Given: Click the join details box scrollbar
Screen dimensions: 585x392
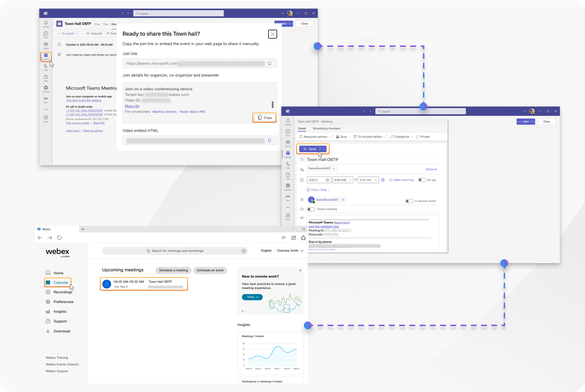Looking at the screenshot, I should 273,105.
